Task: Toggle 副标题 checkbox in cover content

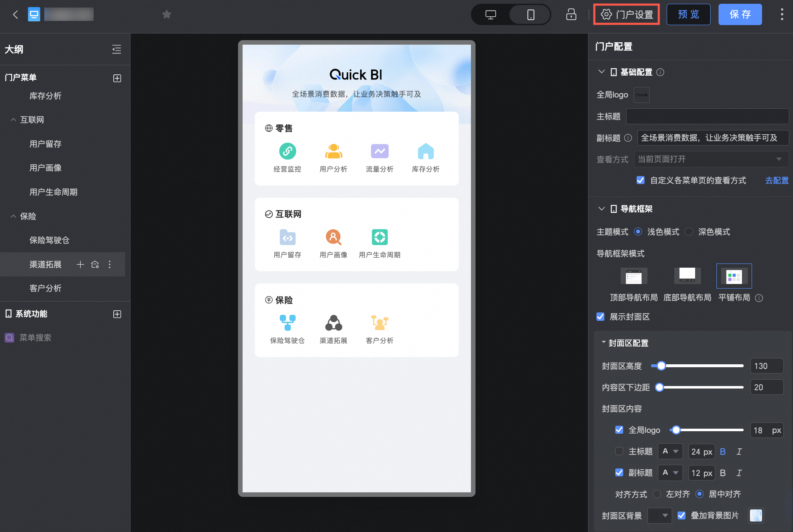Action: pyautogui.click(x=619, y=473)
